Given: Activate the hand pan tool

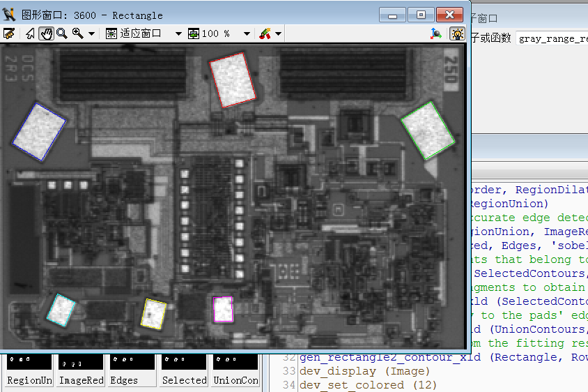Looking at the screenshot, I should [x=47, y=33].
